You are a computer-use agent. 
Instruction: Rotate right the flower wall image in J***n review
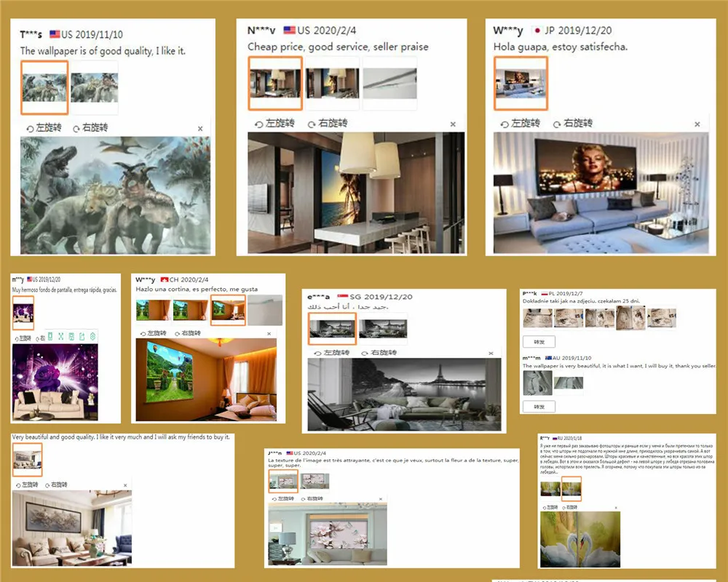pyautogui.click(x=312, y=498)
